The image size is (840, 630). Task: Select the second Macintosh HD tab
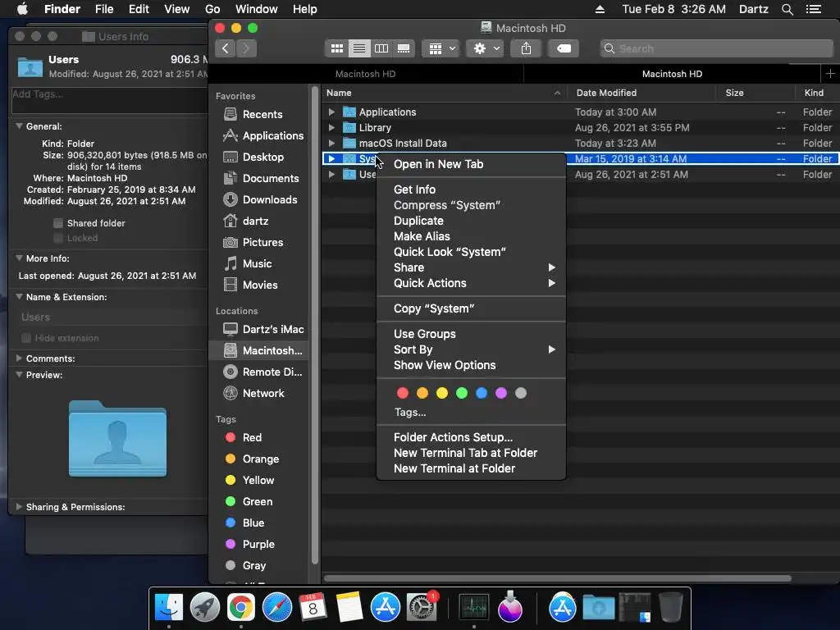click(672, 74)
